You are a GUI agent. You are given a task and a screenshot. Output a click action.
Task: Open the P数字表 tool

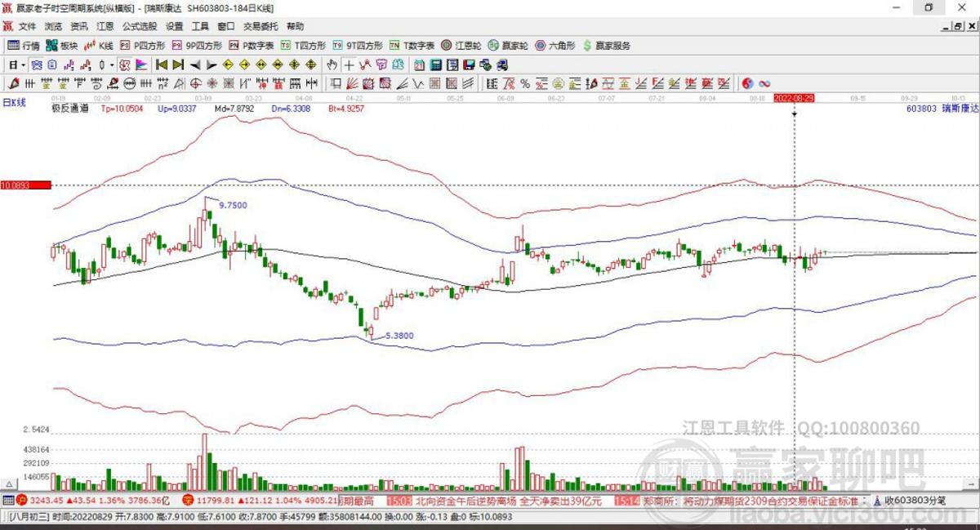[252, 46]
